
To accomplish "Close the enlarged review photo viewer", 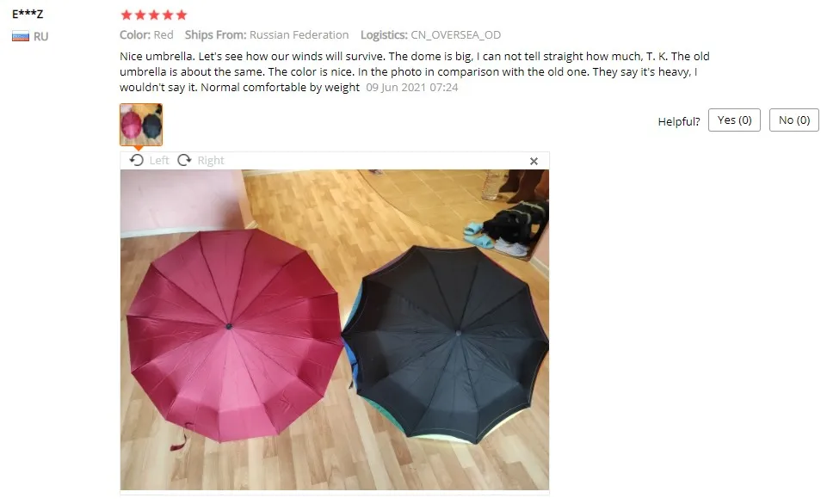I will [534, 162].
